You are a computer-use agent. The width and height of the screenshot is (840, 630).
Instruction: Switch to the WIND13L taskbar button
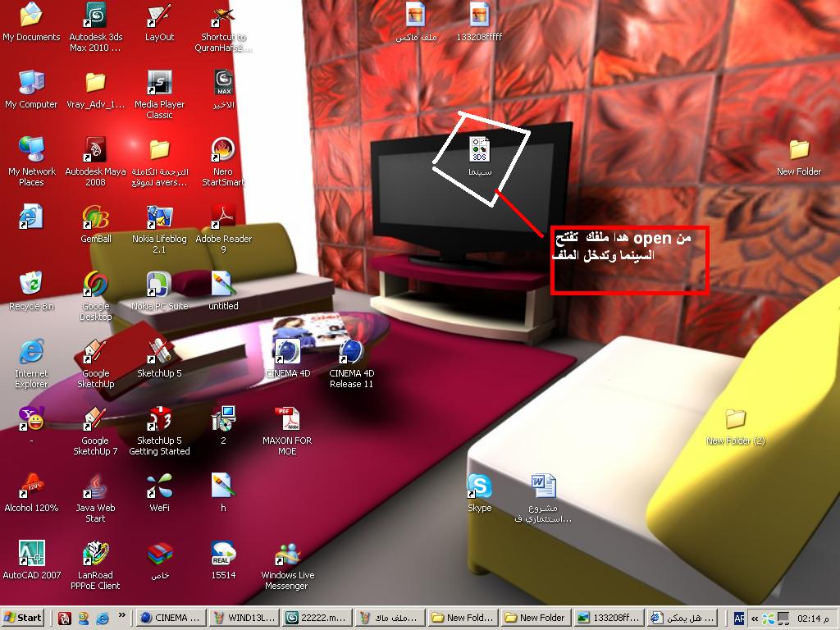(x=244, y=618)
